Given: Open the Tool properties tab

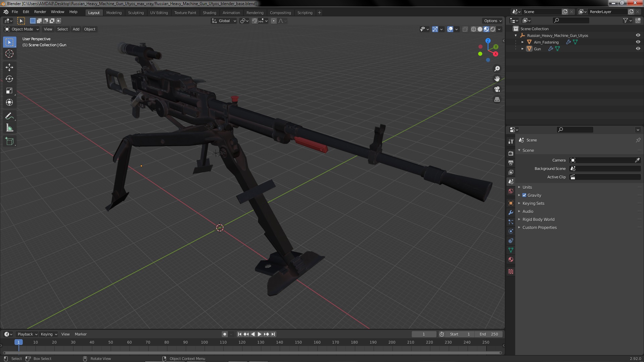Looking at the screenshot, I should click(x=511, y=141).
